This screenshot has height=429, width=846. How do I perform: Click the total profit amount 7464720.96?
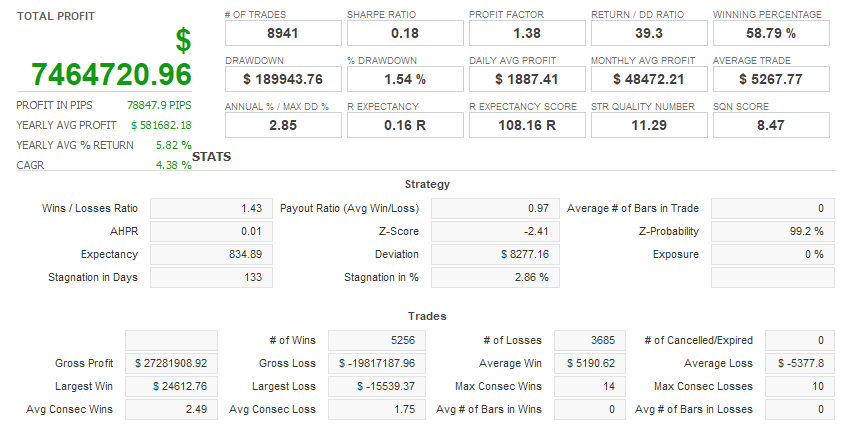point(111,75)
